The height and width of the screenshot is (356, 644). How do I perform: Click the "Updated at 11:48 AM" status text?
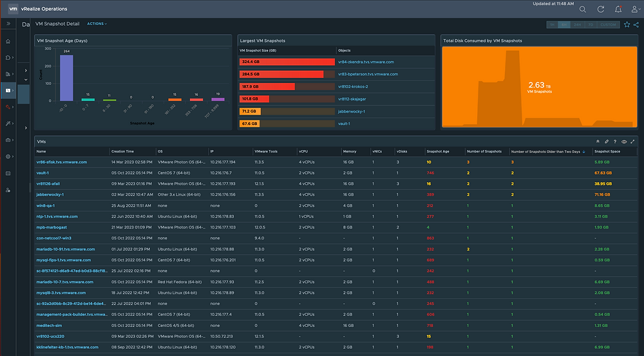(x=553, y=4)
